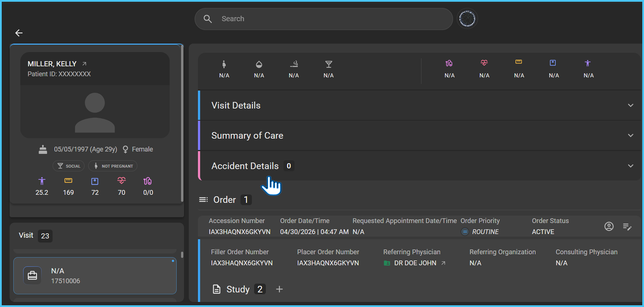Viewport: 644px width, 307px height.
Task: Expand the Visit Details section
Action: coord(419,105)
